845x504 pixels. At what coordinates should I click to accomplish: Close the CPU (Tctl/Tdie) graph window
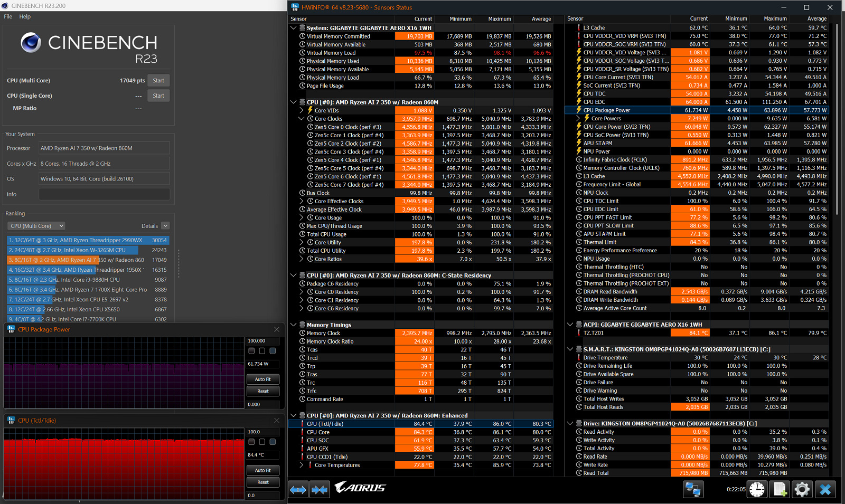(x=277, y=421)
